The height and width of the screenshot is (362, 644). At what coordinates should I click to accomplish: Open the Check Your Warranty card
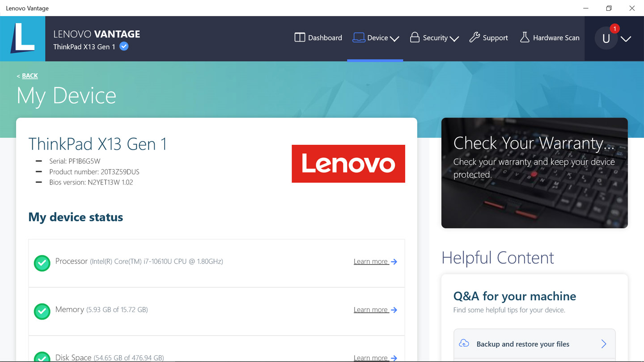(534, 173)
